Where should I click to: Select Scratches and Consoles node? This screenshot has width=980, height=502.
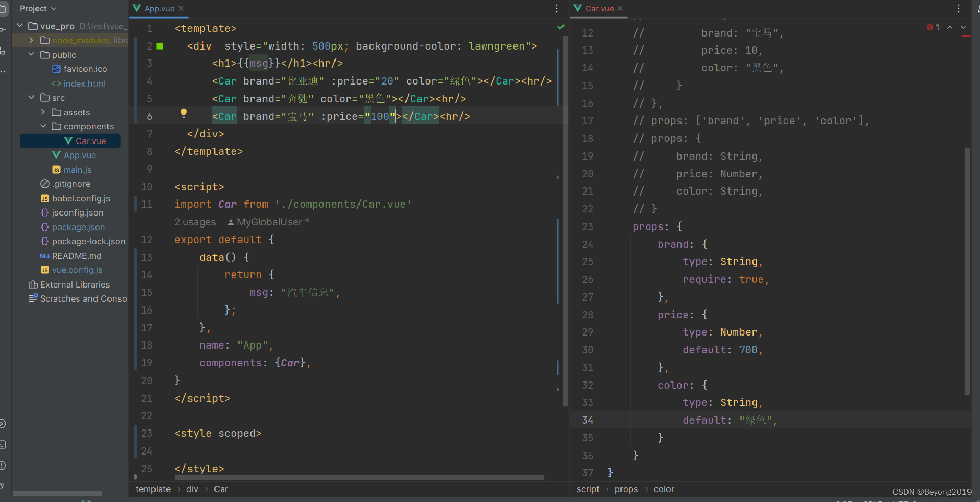(x=78, y=298)
